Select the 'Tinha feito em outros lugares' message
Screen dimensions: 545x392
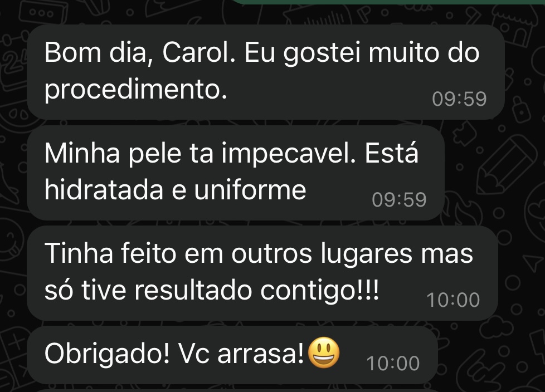(262, 273)
